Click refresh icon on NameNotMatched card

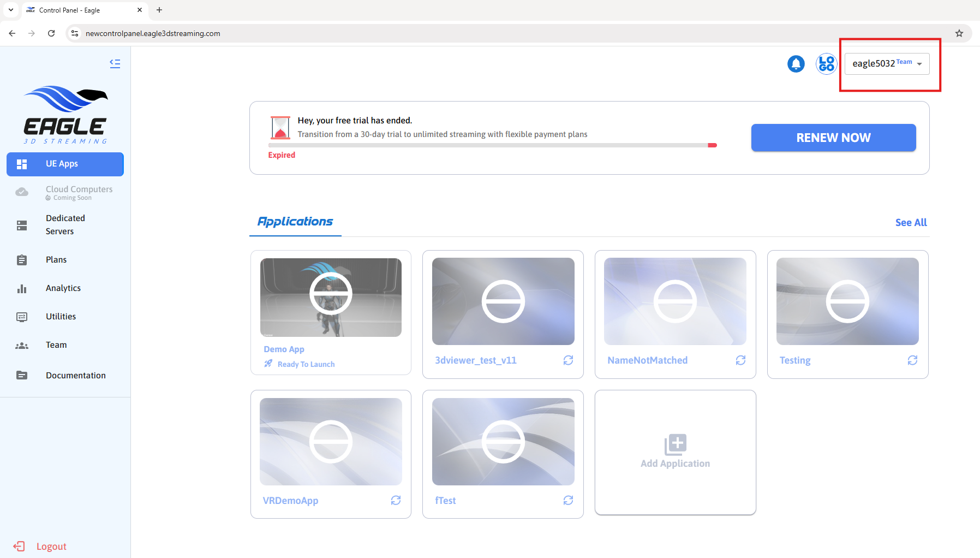coord(740,360)
